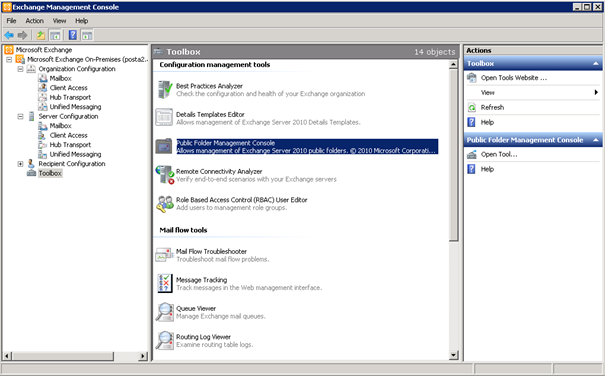Viewport: 605px width, 376px height.
Task: Click the Public Folder Management Console icon
Action: [x=164, y=146]
